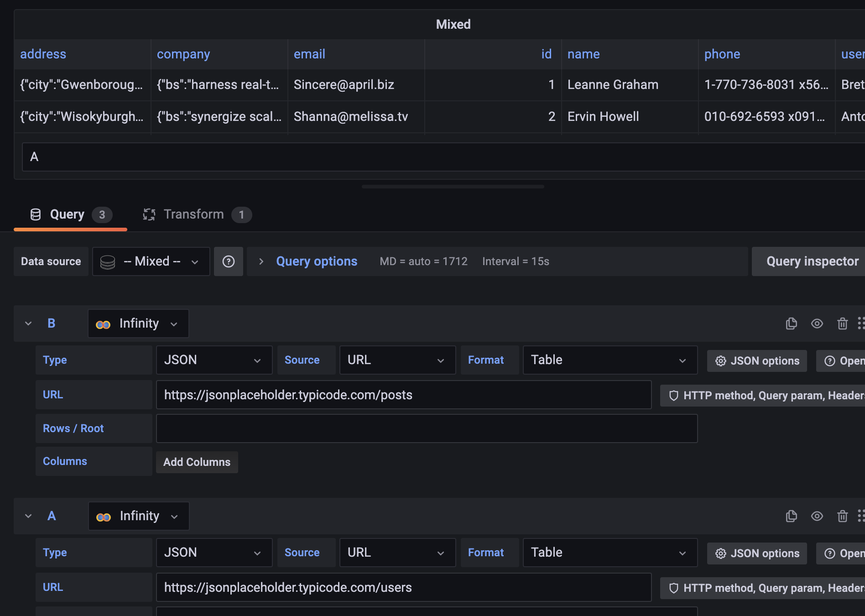Switch to the Transform tab

[193, 214]
